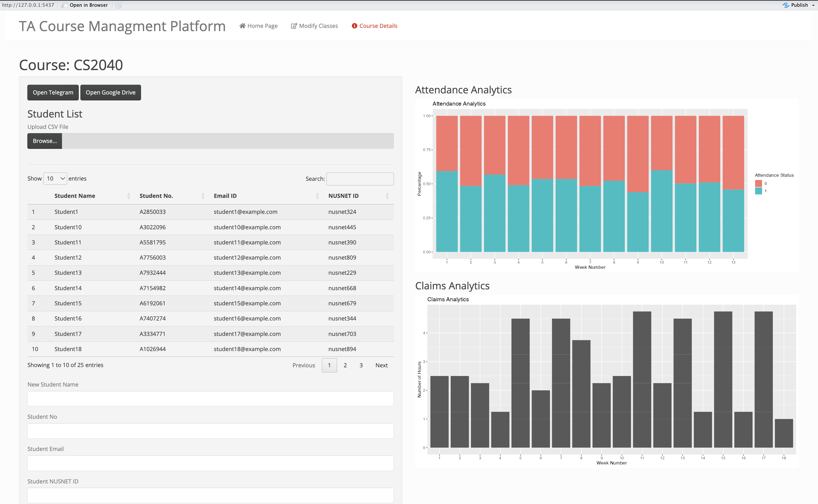
Task: Go to page 3 of student table
Action: (x=361, y=365)
